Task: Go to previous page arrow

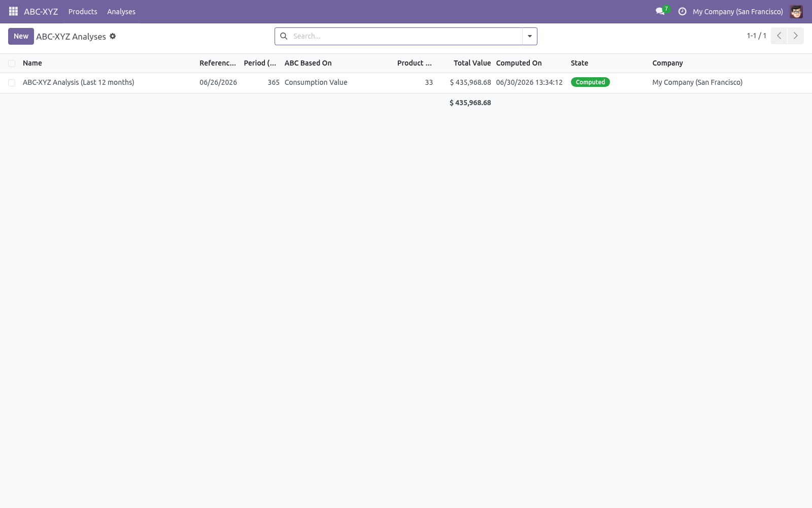Action: [779, 36]
